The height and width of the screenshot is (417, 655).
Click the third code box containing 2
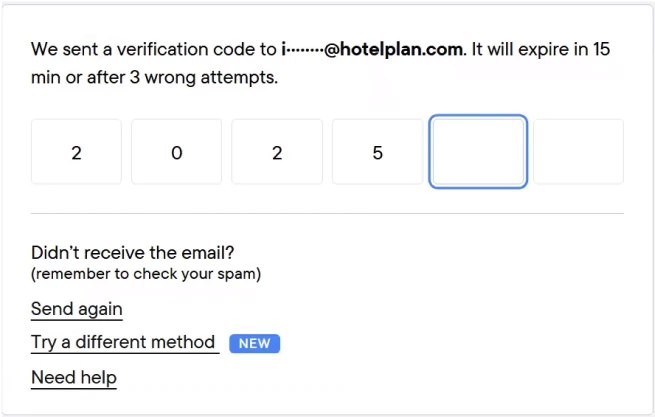(x=277, y=152)
